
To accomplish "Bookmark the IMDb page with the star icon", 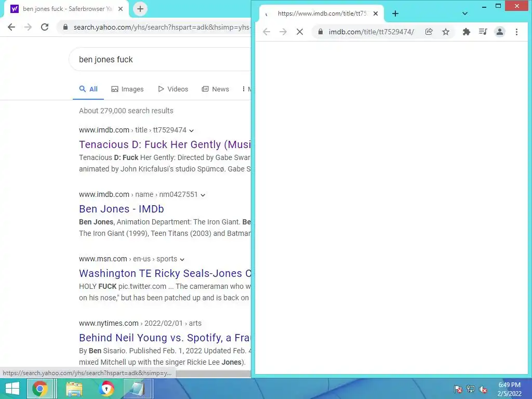I will click(x=446, y=32).
